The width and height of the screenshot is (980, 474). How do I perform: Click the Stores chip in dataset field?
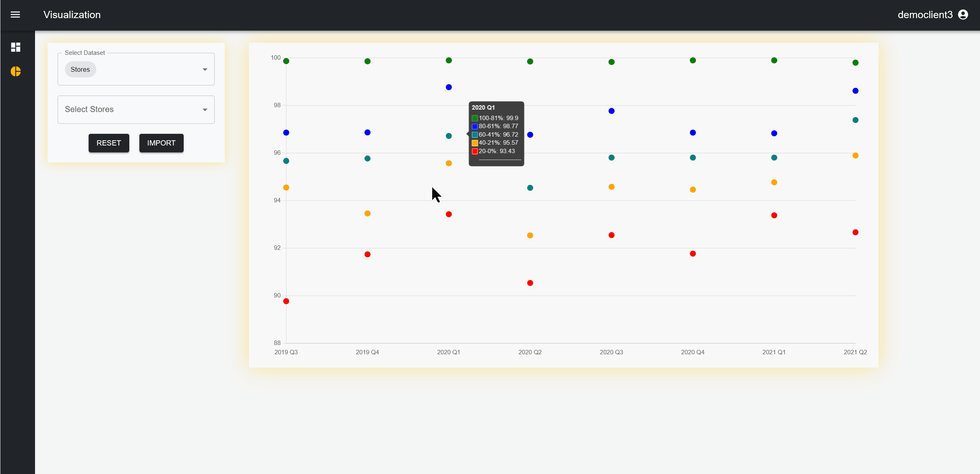click(x=80, y=69)
